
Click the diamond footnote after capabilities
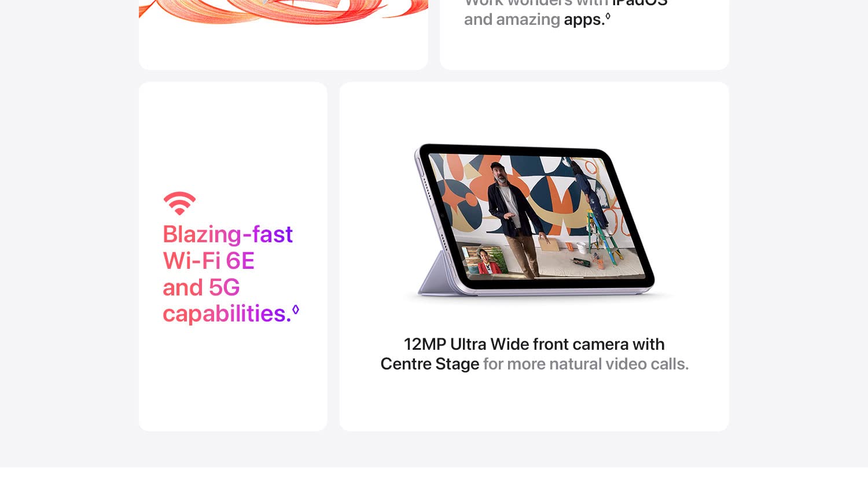tap(296, 310)
